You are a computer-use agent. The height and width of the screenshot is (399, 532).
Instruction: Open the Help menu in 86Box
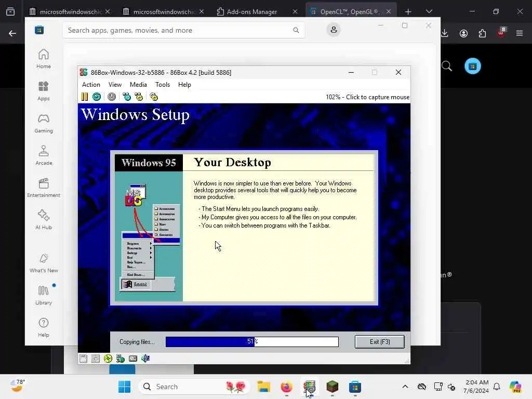pos(184,85)
